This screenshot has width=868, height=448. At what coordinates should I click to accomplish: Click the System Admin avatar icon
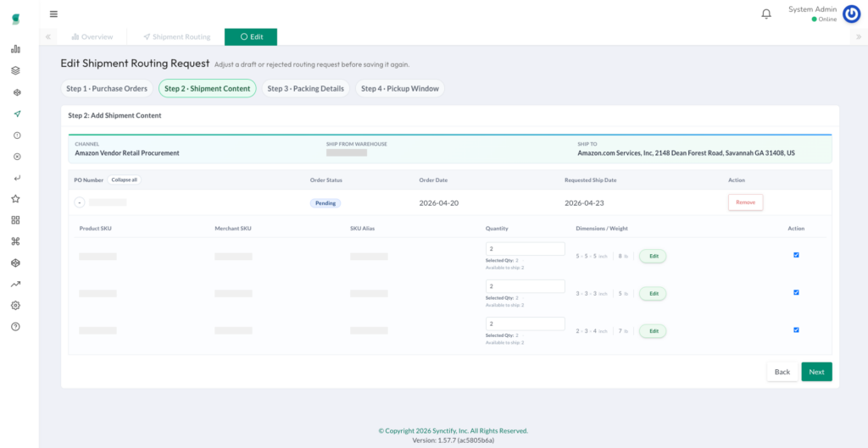(x=851, y=14)
